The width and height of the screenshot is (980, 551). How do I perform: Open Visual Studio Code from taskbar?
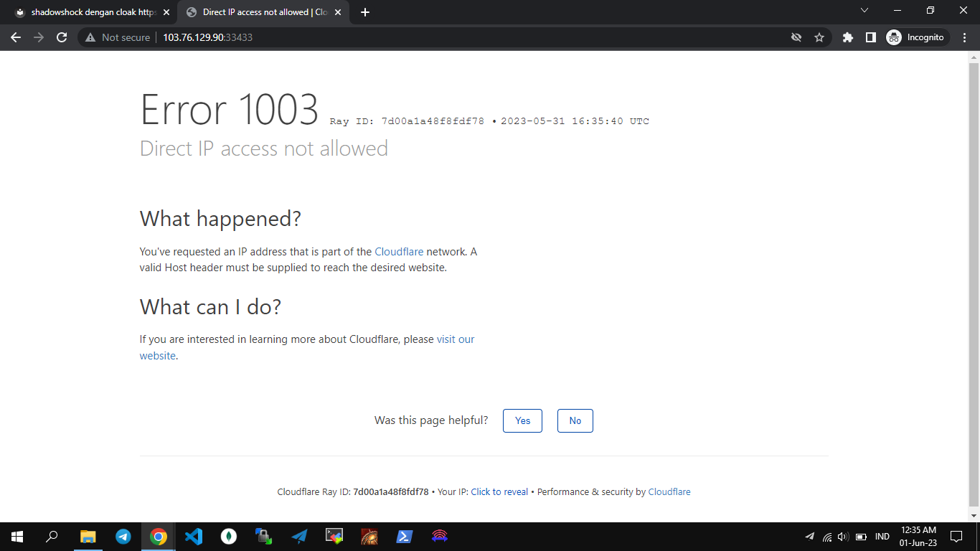[x=194, y=536]
